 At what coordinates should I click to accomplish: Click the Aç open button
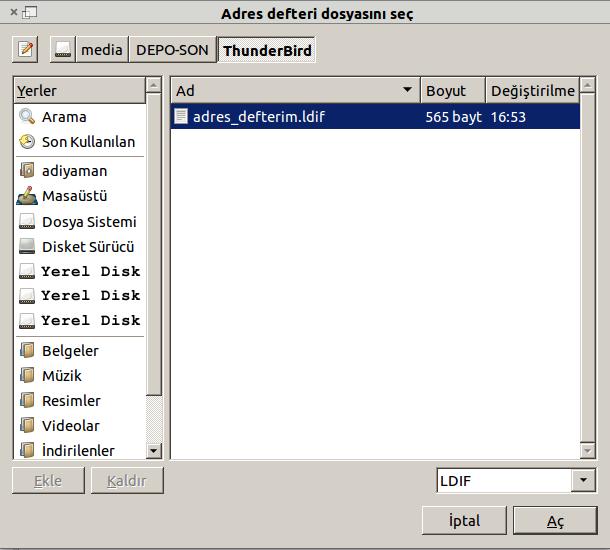click(555, 520)
